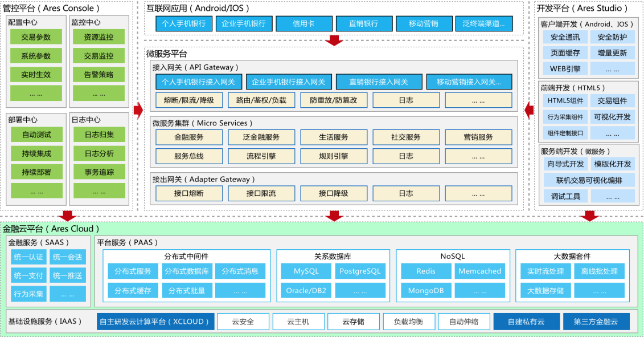Click the MongoDB box

click(x=426, y=290)
